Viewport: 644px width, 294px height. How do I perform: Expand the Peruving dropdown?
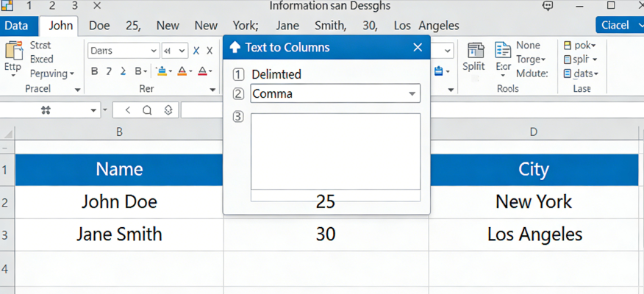72,74
